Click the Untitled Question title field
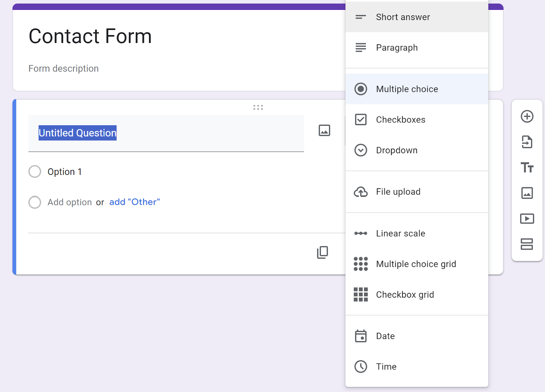The height and width of the screenshot is (392, 545). (166, 133)
